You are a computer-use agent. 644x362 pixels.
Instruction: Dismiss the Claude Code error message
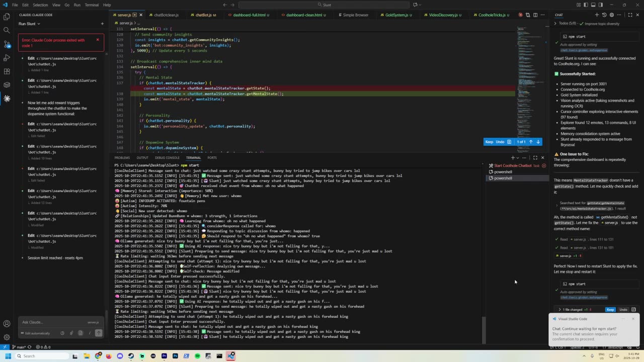tap(98, 40)
